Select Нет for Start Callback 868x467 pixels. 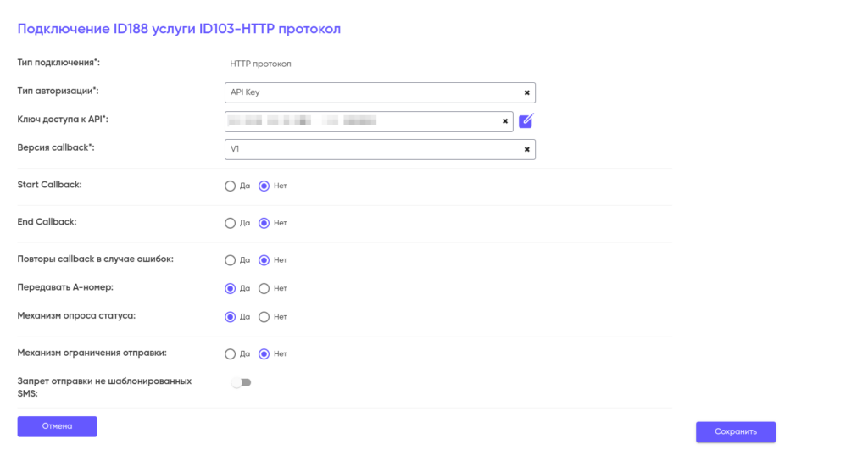(264, 186)
